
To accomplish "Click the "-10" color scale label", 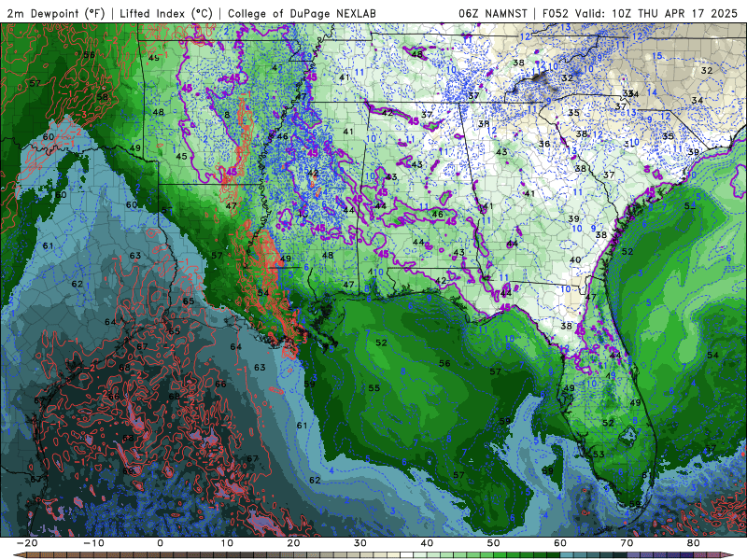I will click(94, 543).
